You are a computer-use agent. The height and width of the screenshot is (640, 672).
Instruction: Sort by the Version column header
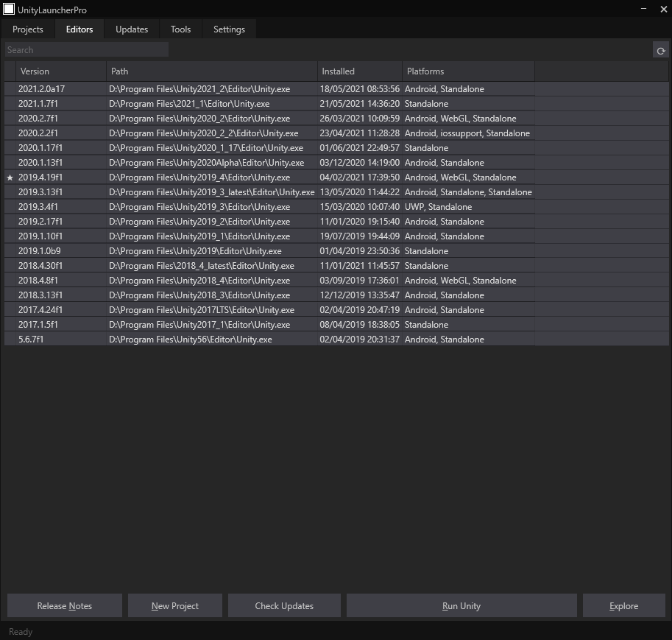pos(61,71)
